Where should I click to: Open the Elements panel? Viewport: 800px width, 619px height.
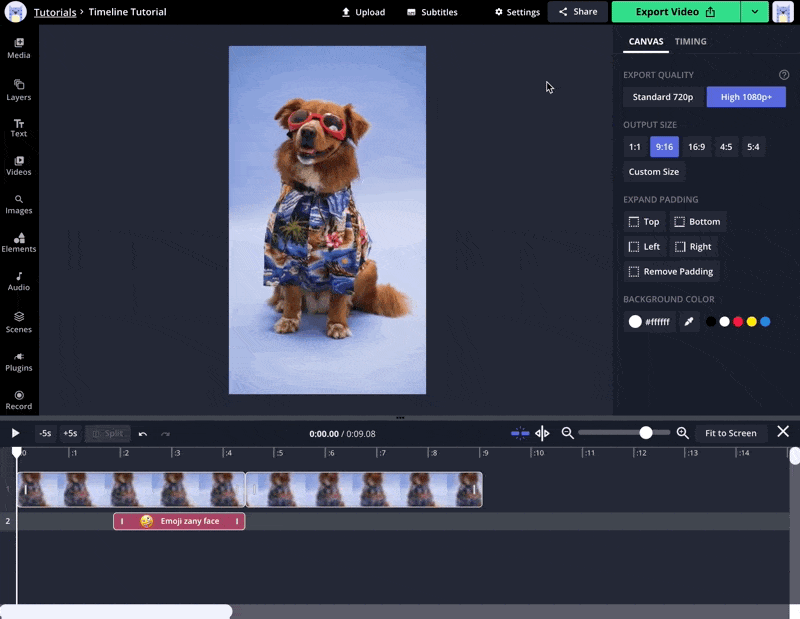tap(19, 242)
